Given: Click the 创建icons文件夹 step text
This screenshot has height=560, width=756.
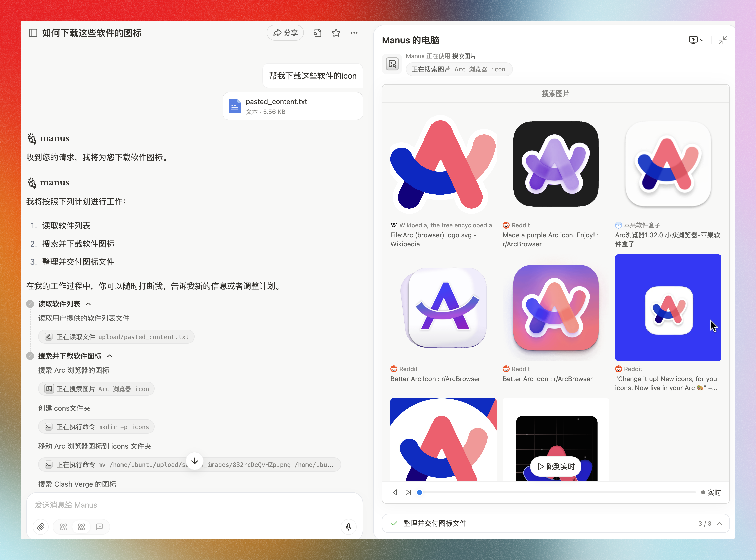Looking at the screenshot, I should pos(64,408).
